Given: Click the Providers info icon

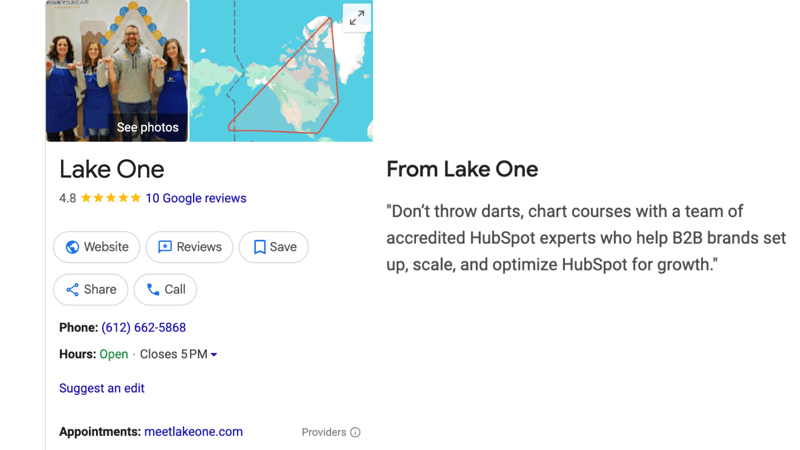Looking at the screenshot, I should click(355, 433).
